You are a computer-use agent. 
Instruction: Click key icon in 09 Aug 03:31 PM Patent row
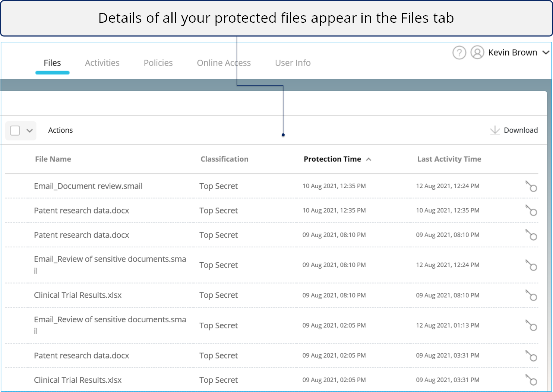click(531, 355)
